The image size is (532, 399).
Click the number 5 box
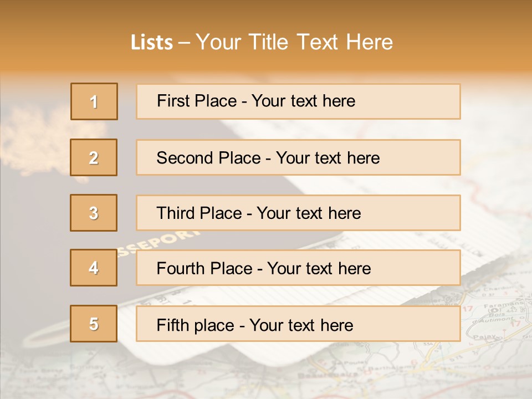coord(94,324)
